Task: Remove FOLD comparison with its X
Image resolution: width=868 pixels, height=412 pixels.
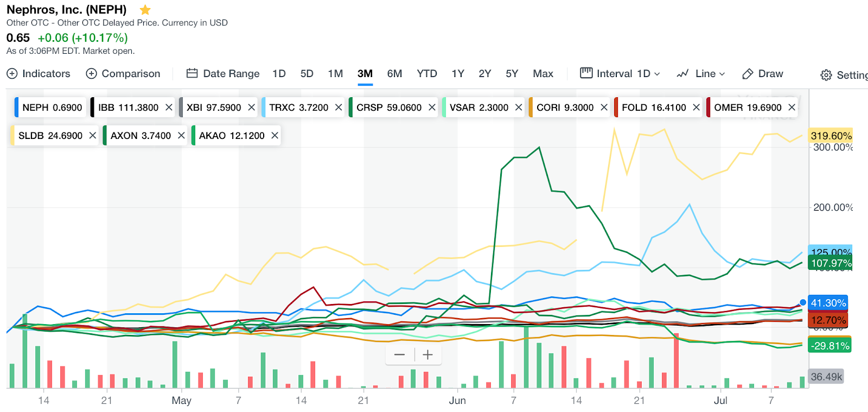Action: click(x=696, y=107)
